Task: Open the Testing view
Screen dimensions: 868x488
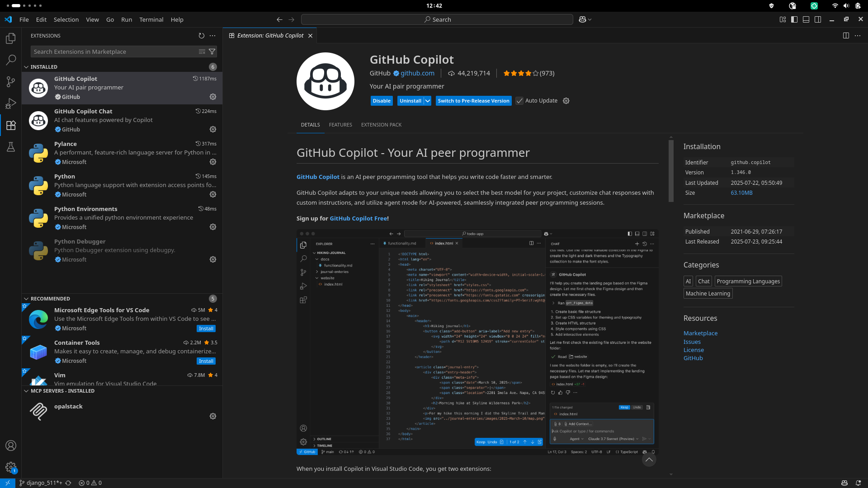Action: [11, 147]
